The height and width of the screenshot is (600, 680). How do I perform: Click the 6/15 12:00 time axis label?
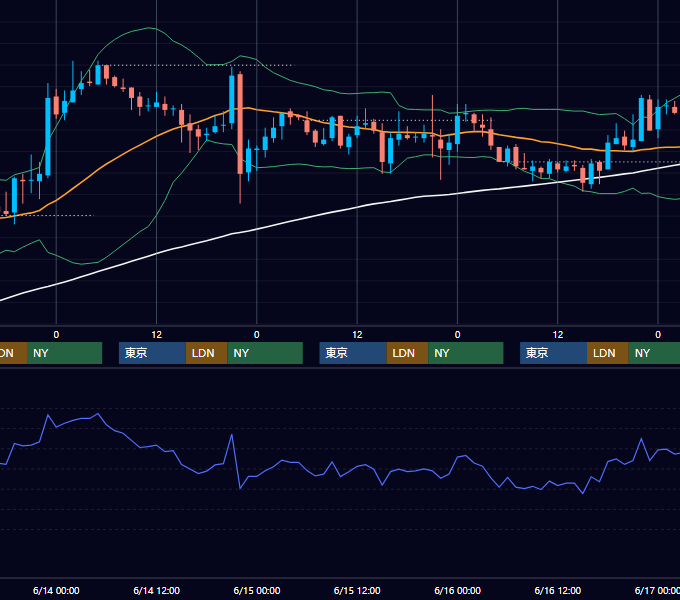357,590
